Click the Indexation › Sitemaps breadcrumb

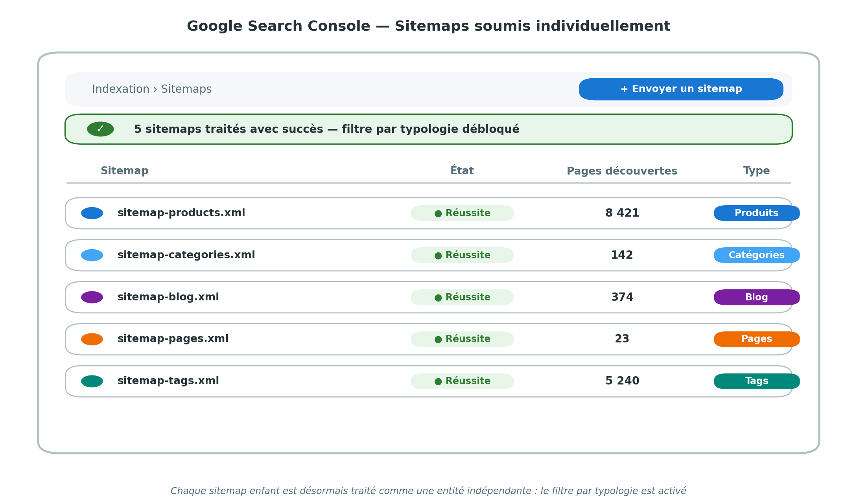coord(152,89)
